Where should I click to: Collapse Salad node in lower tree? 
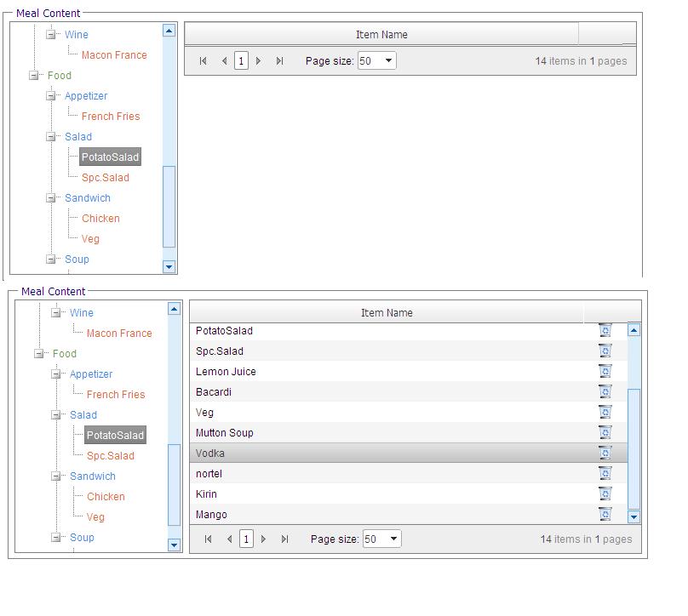tap(56, 414)
